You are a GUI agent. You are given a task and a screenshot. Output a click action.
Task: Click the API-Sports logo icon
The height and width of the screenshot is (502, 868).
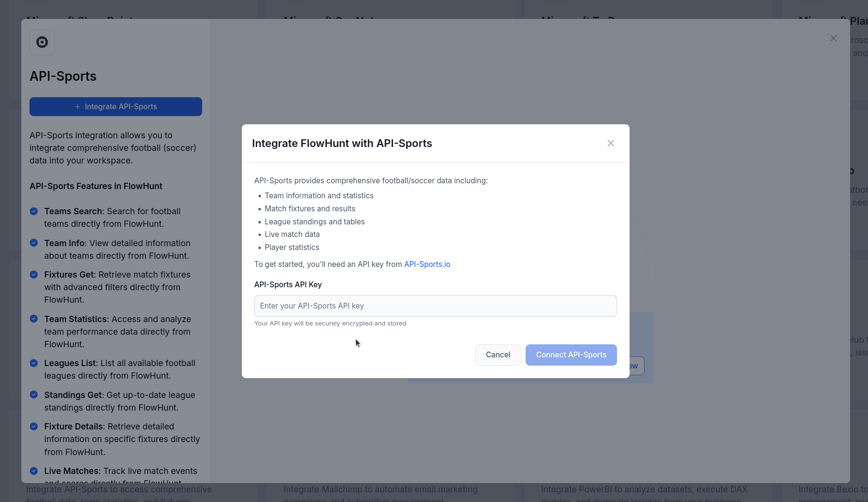pyautogui.click(x=42, y=43)
